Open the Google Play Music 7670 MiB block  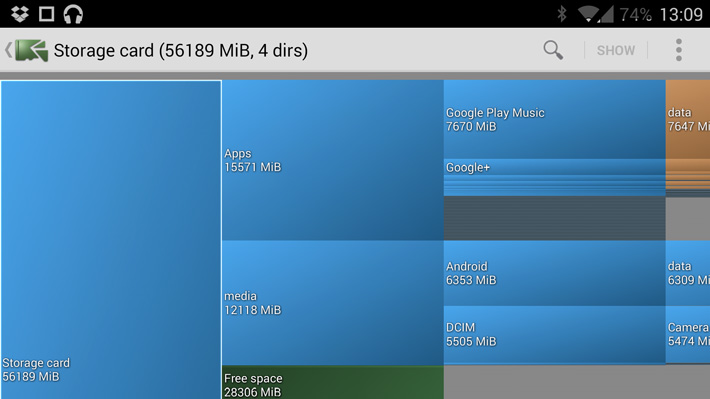(555, 120)
